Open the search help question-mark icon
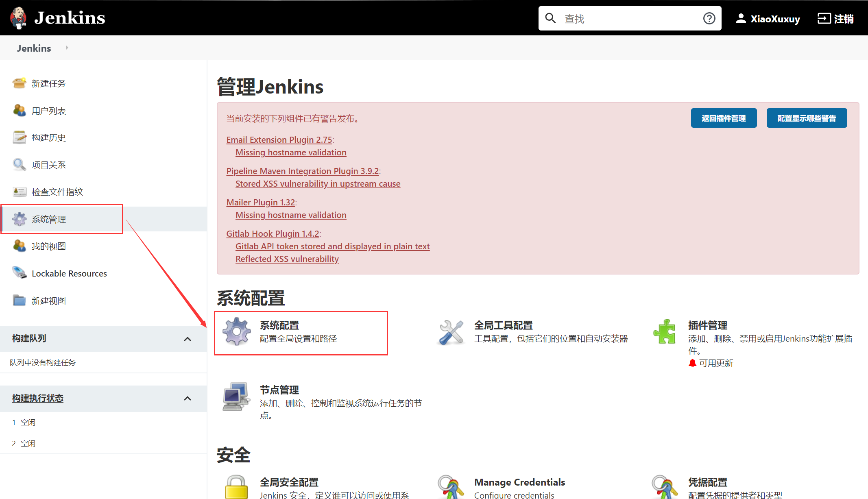The width and height of the screenshot is (868, 499). (x=709, y=18)
